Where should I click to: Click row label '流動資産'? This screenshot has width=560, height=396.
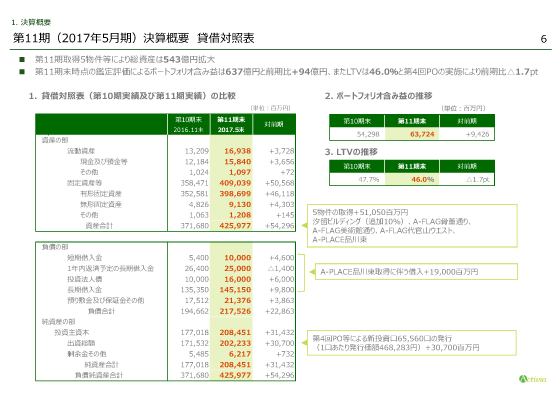click(81, 151)
